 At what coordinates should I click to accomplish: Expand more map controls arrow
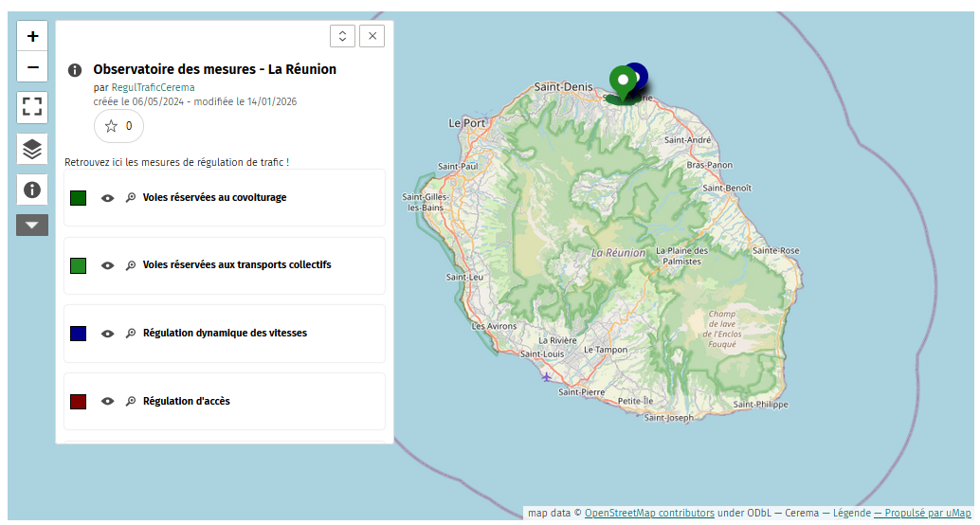click(32, 226)
